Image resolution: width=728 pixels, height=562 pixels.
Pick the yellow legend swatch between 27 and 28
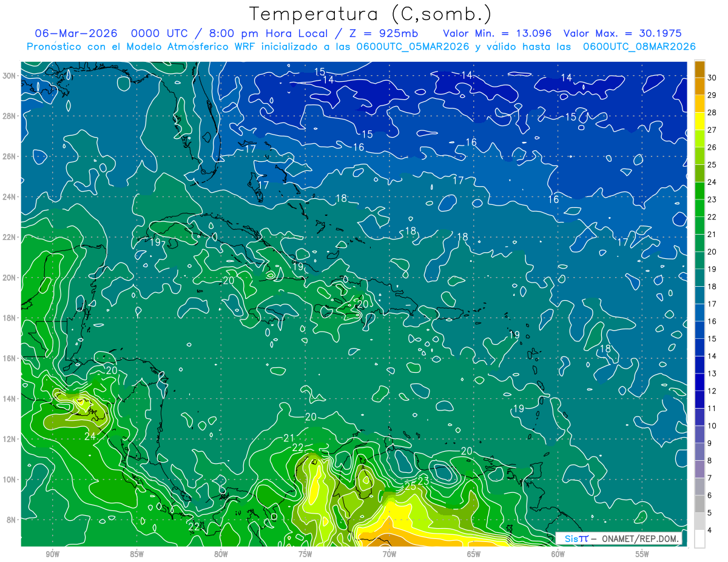tap(700, 121)
